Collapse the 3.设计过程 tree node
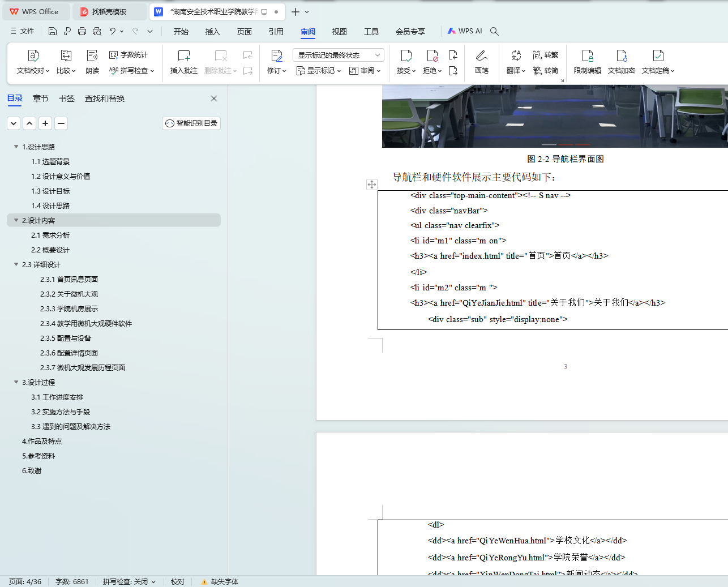 pyautogui.click(x=16, y=382)
